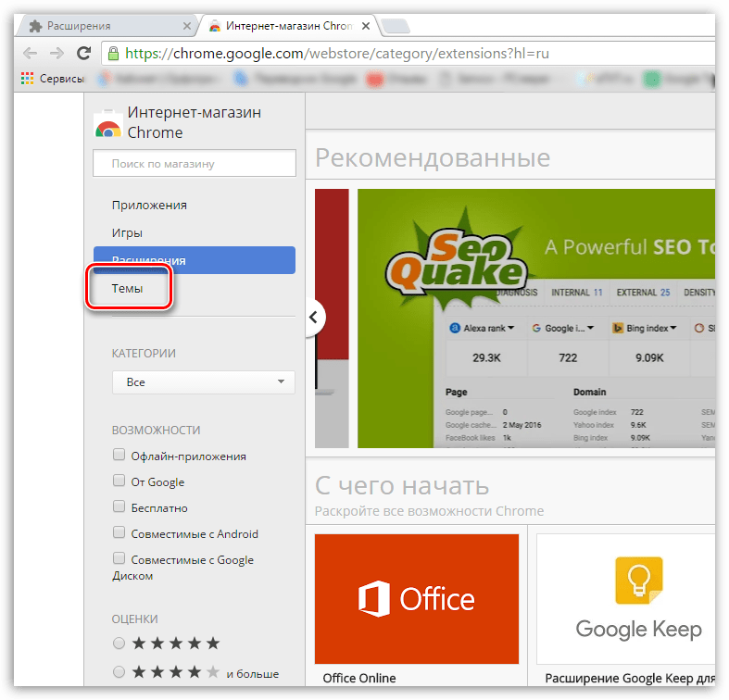Click Расширение Google Keep title
Image resolution: width=729 pixels, height=700 pixels.
(630, 679)
